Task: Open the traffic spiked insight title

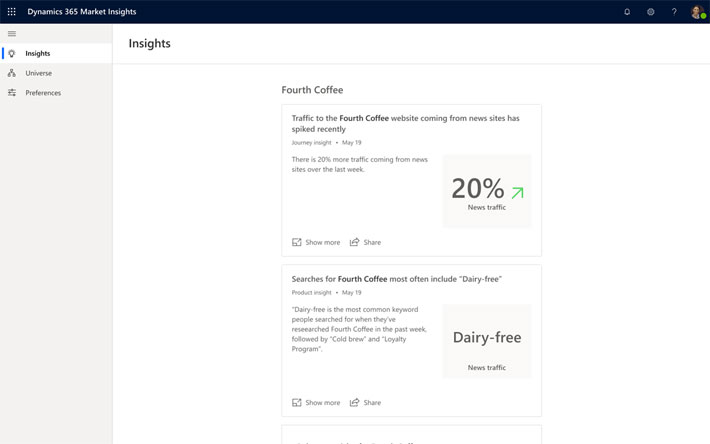Action: pos(405,123)
